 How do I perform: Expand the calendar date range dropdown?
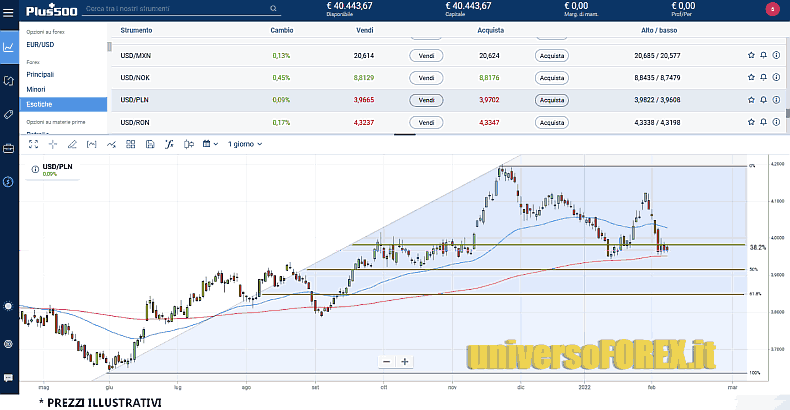(x=210, y=144)
